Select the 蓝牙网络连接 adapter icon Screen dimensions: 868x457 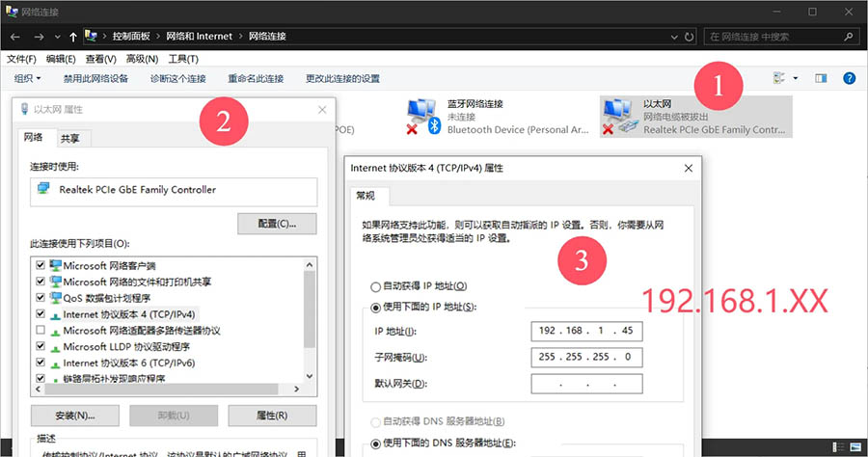423,117
